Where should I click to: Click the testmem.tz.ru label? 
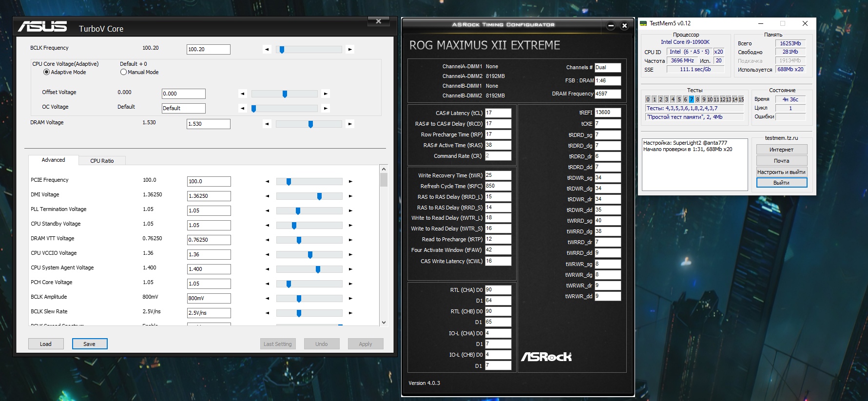[782, 138]
